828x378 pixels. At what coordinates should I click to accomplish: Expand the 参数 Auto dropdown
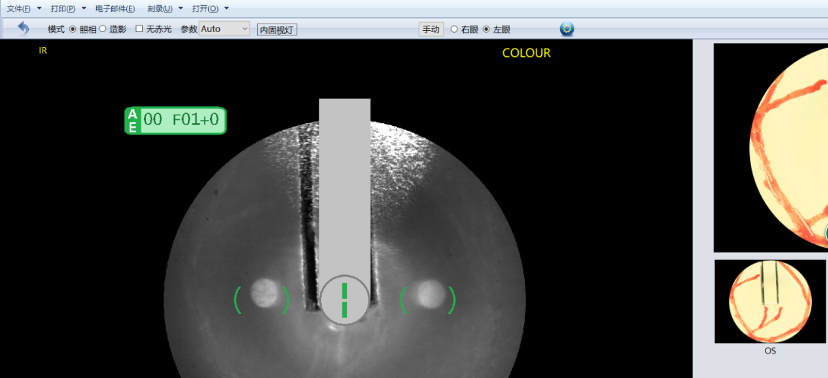pos(224,29)
